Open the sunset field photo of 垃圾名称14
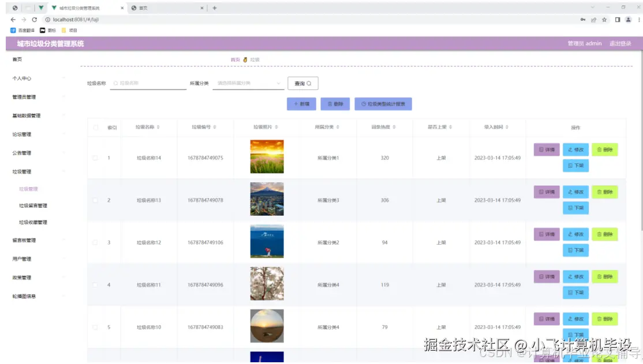Screen dimensions: 643x364 pos(267,156)
